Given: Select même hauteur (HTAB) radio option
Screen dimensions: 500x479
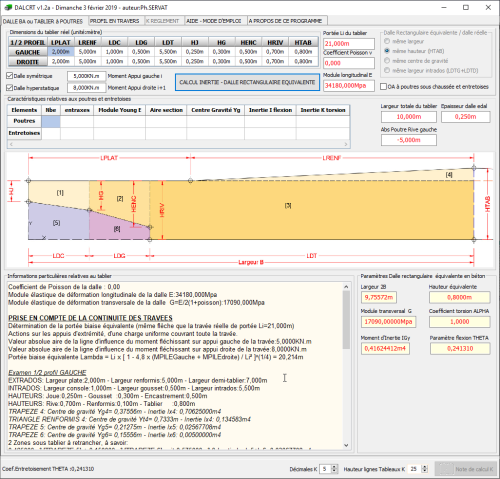Looking at the screenshot, I should 387,51.
